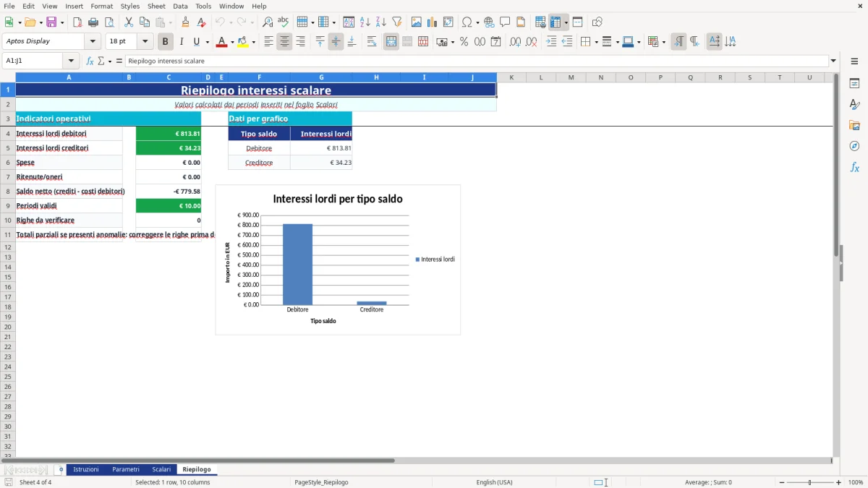Click the Increase Indent icon
This screenshot has height=488, width=868.
pyautogui.click(x=551, y=42)
